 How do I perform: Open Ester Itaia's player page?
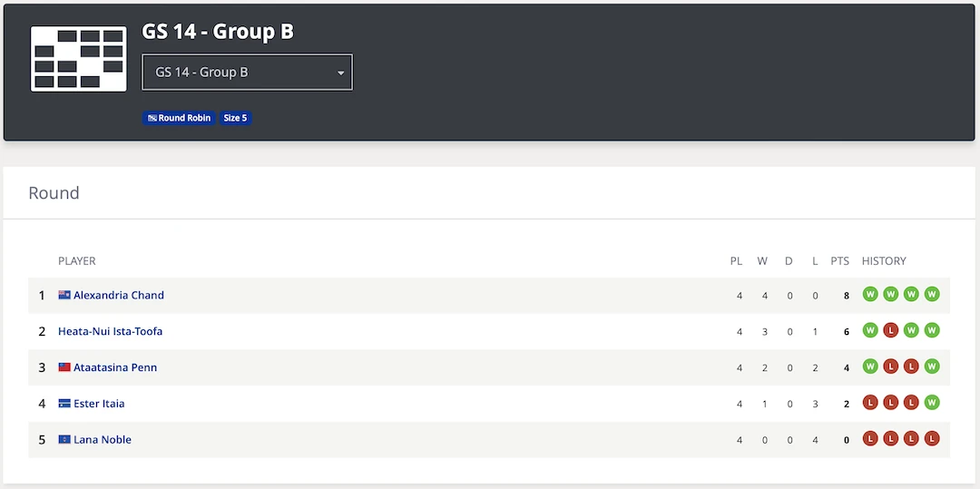tap(99, 404)
